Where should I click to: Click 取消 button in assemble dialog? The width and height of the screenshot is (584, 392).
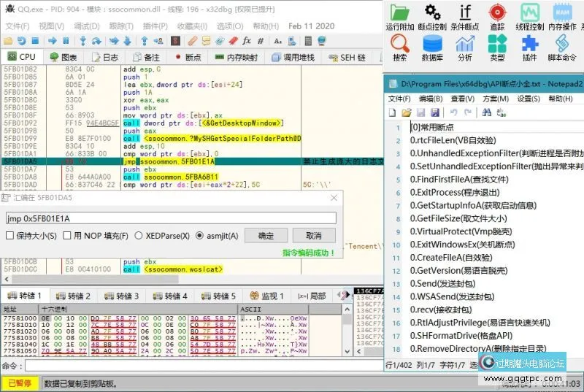coord(314,236)
